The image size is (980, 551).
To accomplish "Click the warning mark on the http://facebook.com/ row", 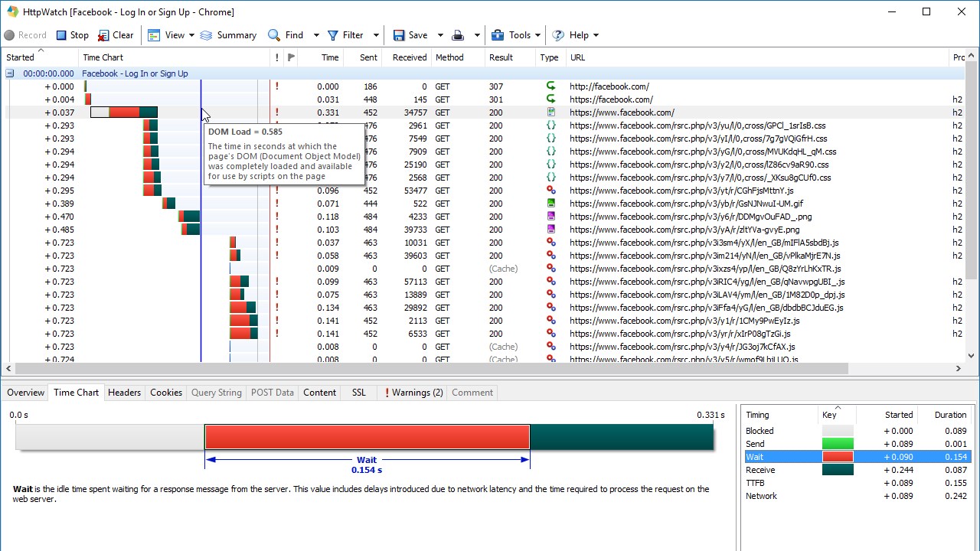I will click(276, 86).
